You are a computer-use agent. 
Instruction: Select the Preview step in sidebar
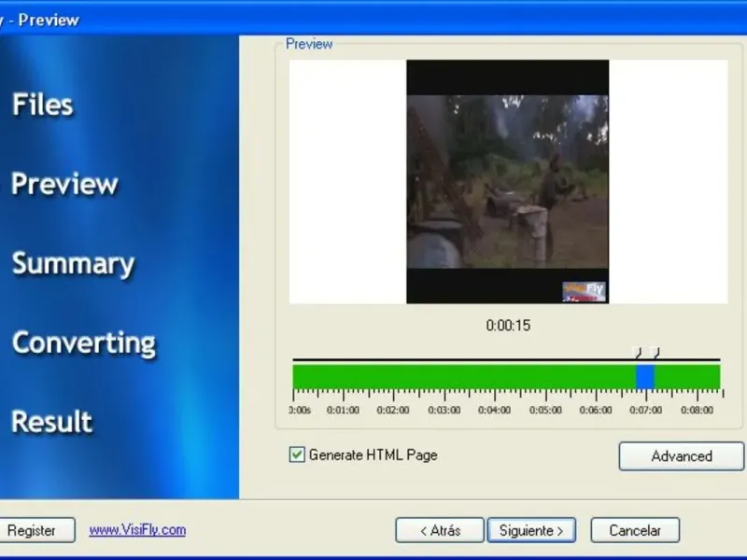click(x=64, y=184)
